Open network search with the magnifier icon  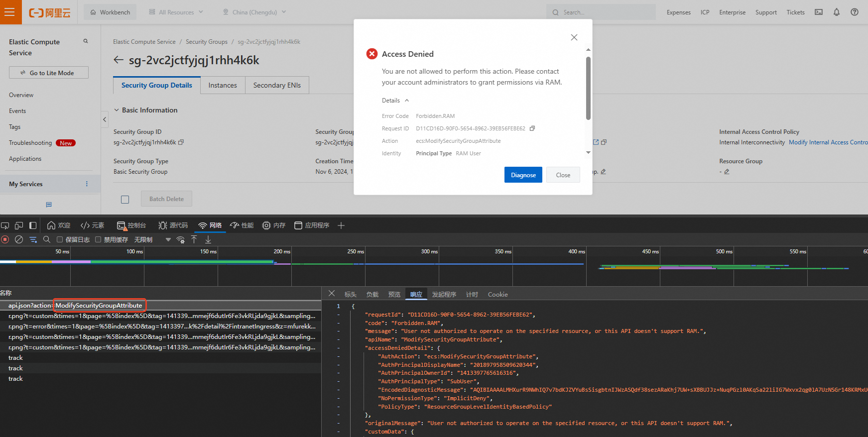coord(47,239)
